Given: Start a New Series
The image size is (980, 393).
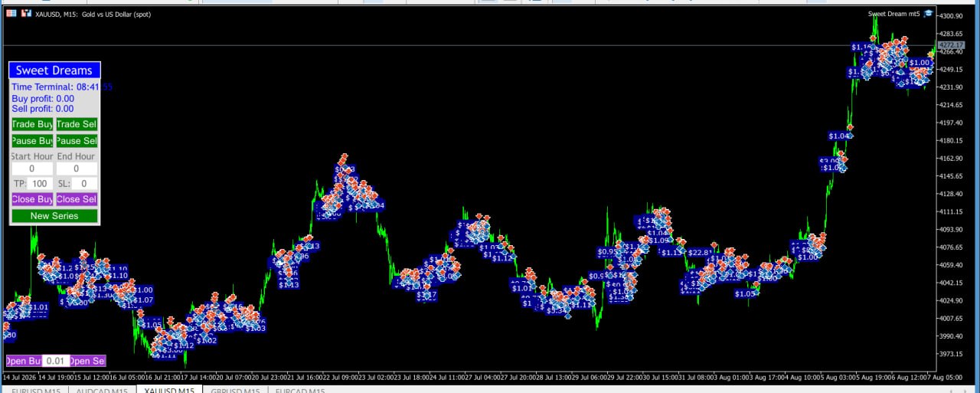Looking at the screenshot, I should point(54,216).
